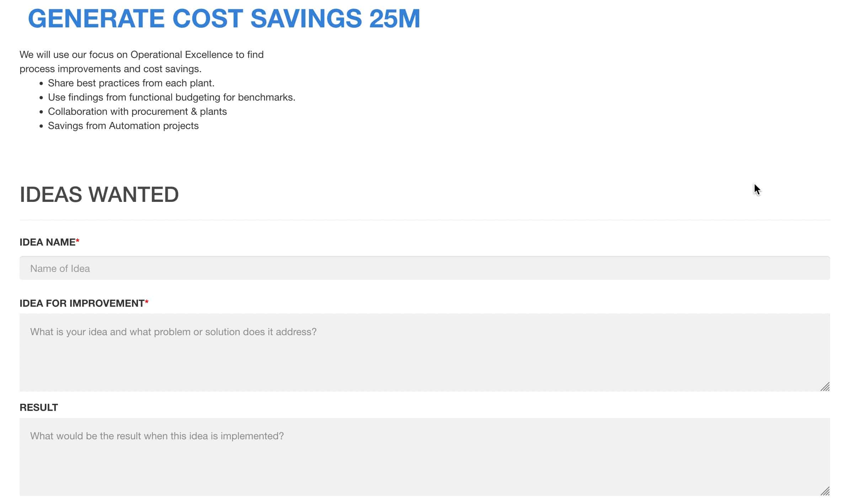Click the red asterisk beside IDEA FOR IMPROVEMENT
Image resolution: width=859 pixels, height=504 pixels.
[146, 302]
